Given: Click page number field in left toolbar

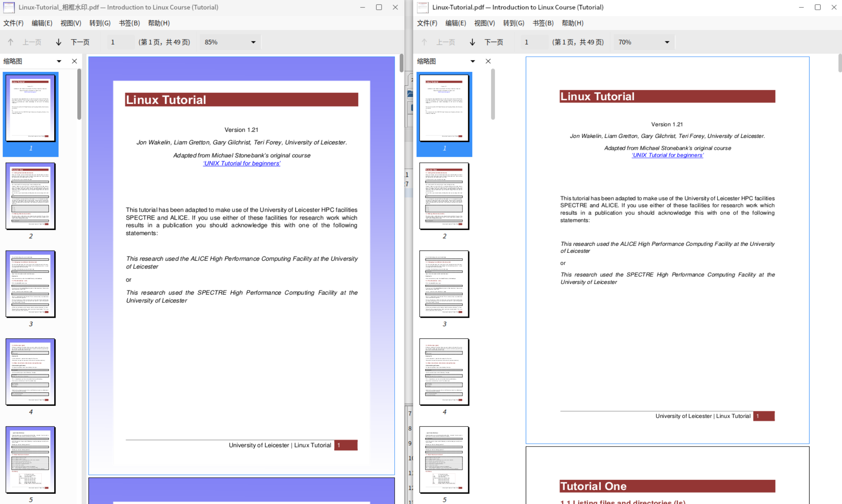Looking at the screenshot, I should [x=120, y=42].
